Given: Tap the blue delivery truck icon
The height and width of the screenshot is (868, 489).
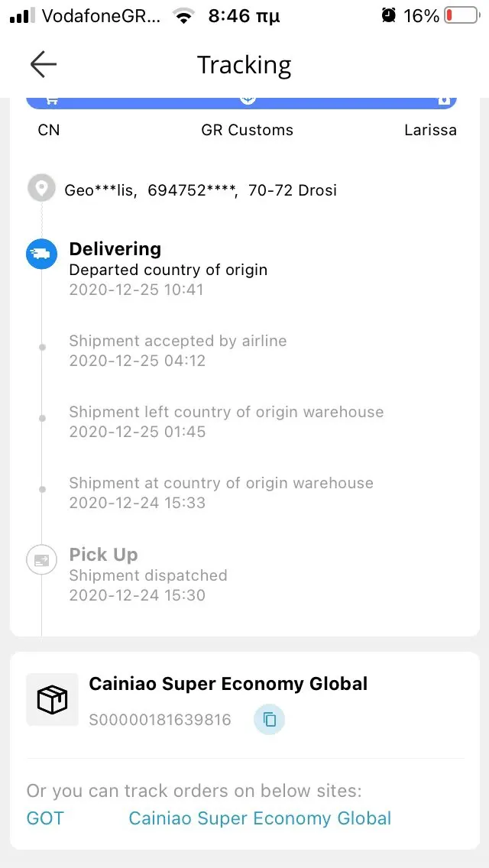Looking at the screenshot, I should pos(41,254).
